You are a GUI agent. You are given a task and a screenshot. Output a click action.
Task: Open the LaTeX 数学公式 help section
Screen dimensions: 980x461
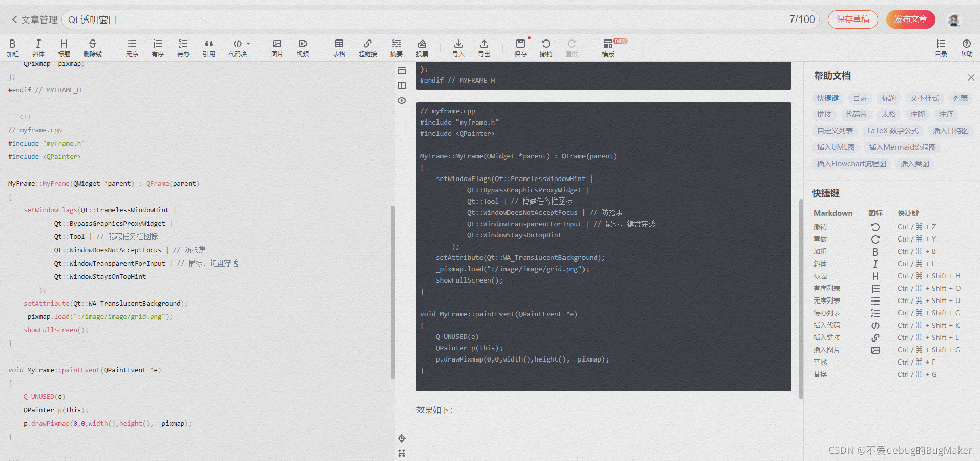[x=893, y=131]
